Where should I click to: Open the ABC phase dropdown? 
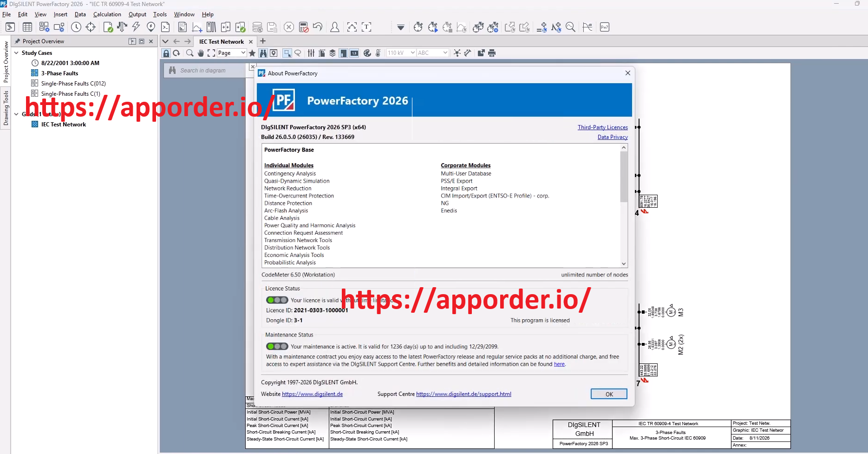click(x=432, y=53)
